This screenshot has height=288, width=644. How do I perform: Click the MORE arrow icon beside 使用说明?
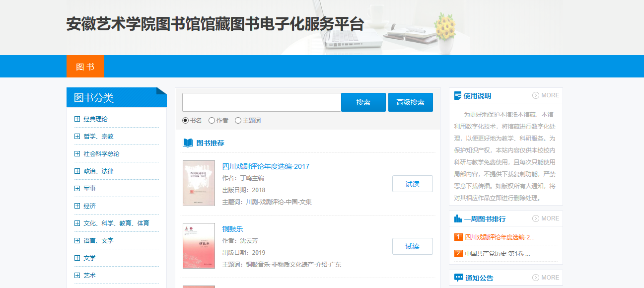[536, 95]
